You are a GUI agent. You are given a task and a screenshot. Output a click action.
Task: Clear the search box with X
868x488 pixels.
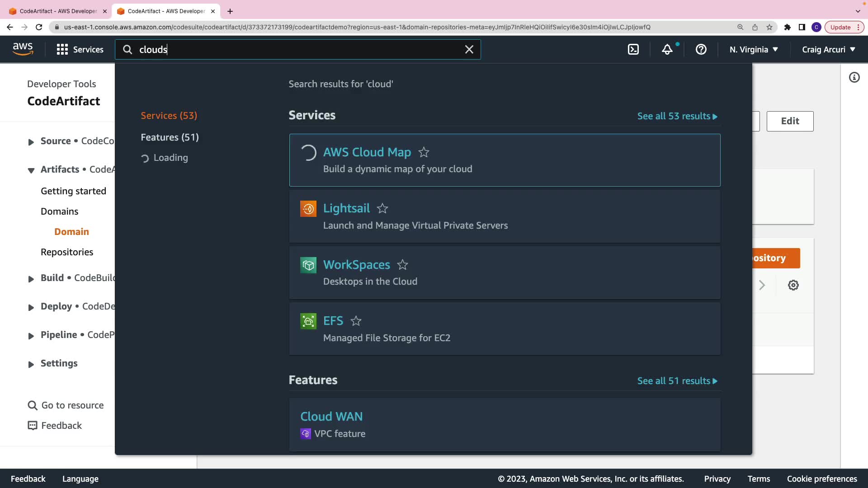click(x=469, y=50)
